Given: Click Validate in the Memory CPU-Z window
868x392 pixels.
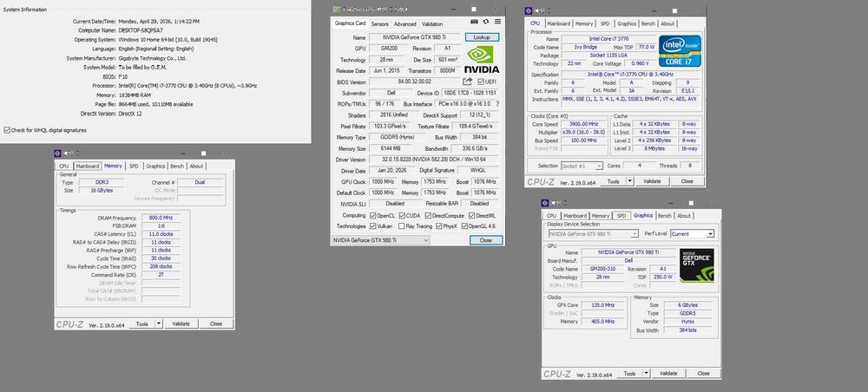Looking at the screenshot, I should point(181,323).
